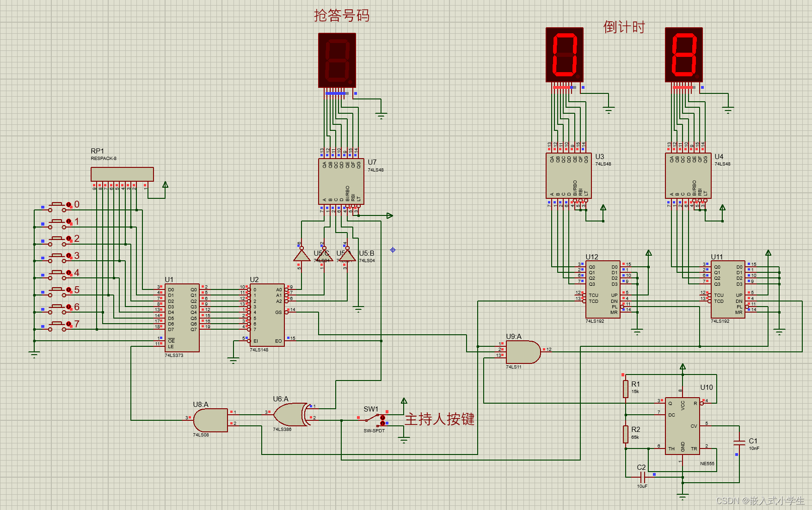Select ground symbol beside answer number display
The height and width of the screenshot is (510, 812).
pos(381,116)
